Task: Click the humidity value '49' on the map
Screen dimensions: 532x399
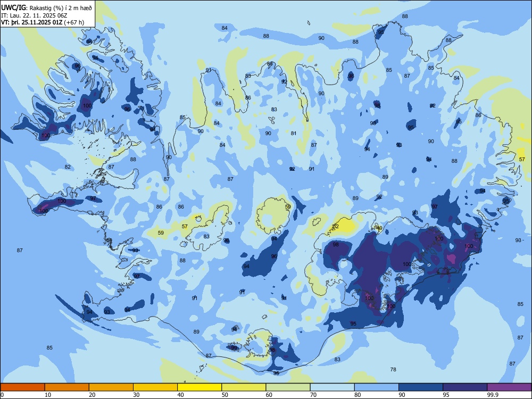Action: pos(379,228)
